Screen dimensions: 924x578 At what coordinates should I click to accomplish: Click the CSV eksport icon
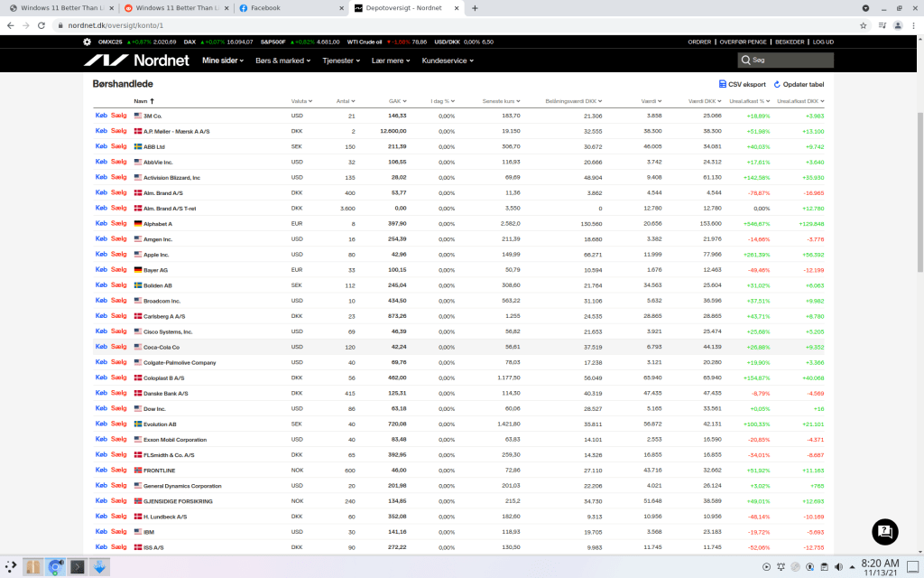723,84
